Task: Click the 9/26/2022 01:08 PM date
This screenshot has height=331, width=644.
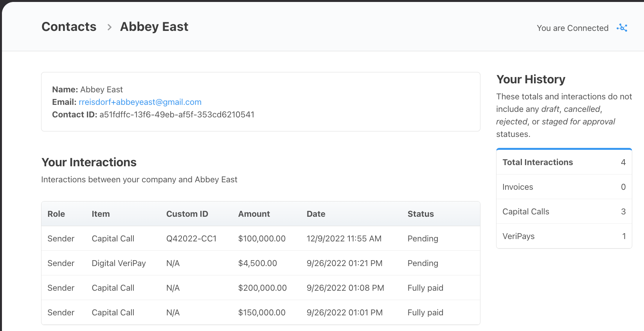Action: 345,288
